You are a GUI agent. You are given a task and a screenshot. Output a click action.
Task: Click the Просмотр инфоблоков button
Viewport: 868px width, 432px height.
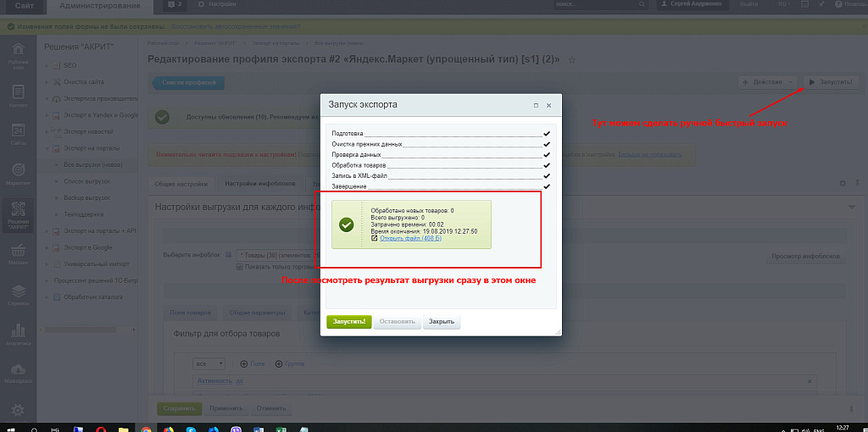click(805, 257)
